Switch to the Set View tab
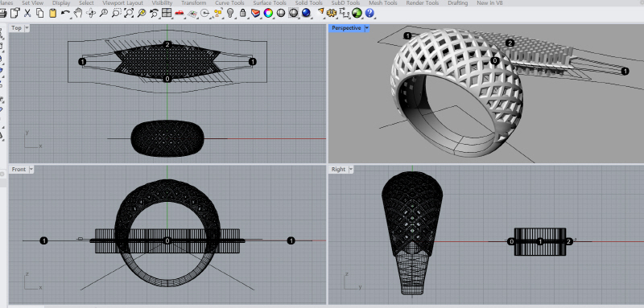The width and height of the screenshot is (644, 308). [32, 3]
